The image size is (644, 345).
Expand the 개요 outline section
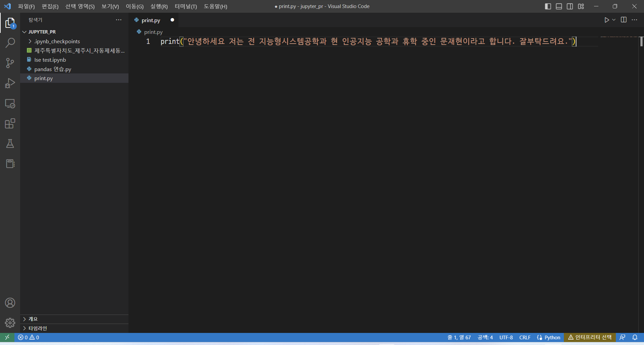pos(33,319)
